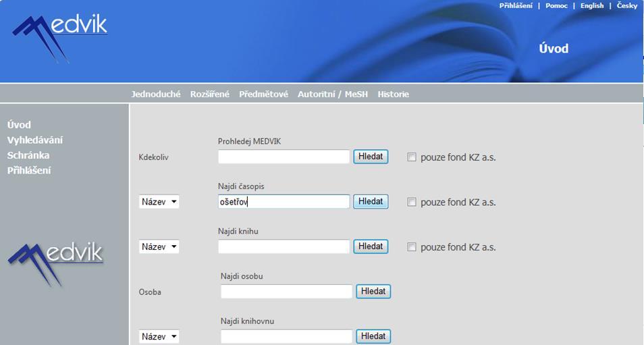
Task: Go to Úvod in the sidebar
Action: [x=19, y=124]
